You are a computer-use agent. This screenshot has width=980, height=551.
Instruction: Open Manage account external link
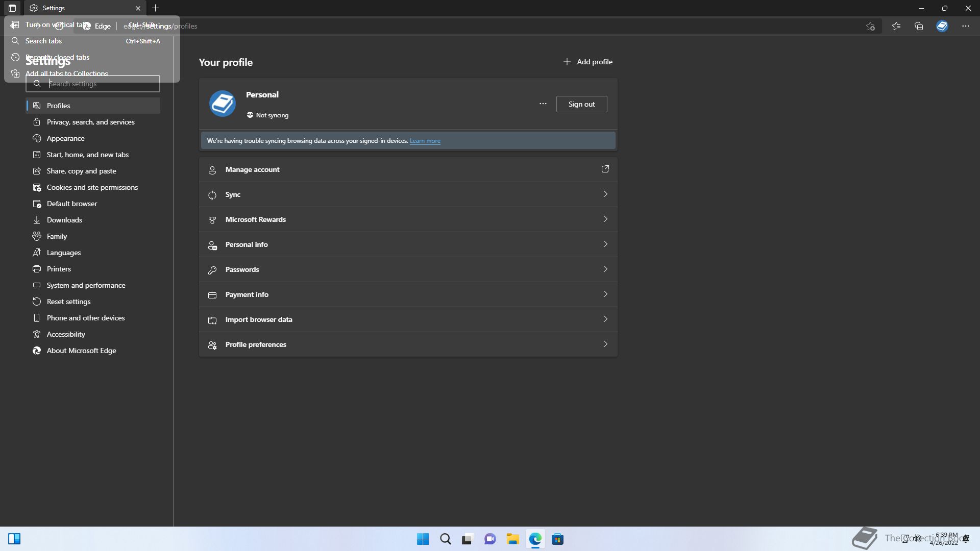click(x=605, y=169)
